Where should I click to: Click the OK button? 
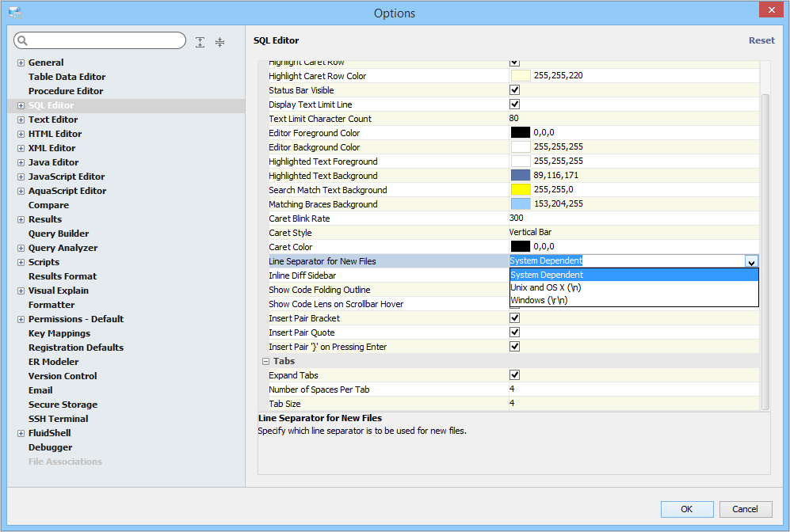[x=686, y=509]
